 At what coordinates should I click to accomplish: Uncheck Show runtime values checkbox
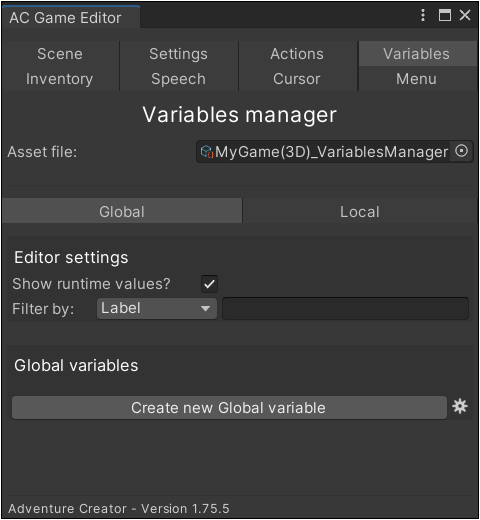(x=209, y=284)
